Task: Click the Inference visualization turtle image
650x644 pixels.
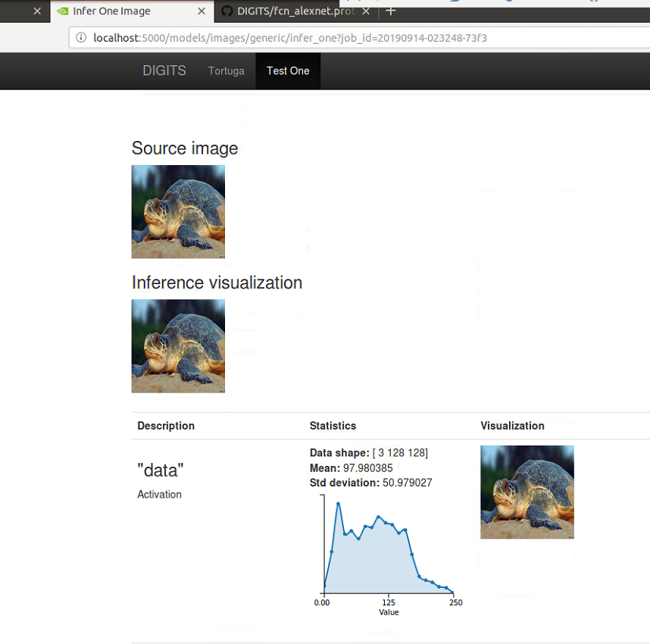Action: pyautogui.click(x=177, y=346)
